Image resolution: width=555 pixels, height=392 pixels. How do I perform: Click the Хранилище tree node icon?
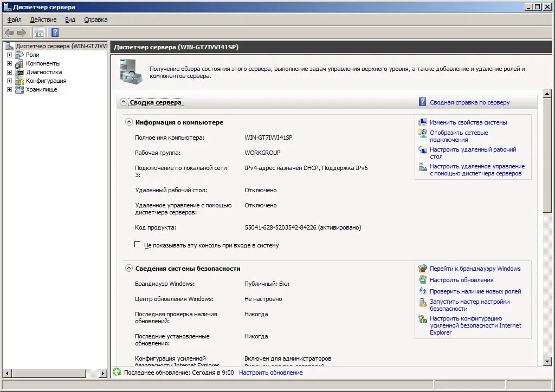tap(20, 89)
